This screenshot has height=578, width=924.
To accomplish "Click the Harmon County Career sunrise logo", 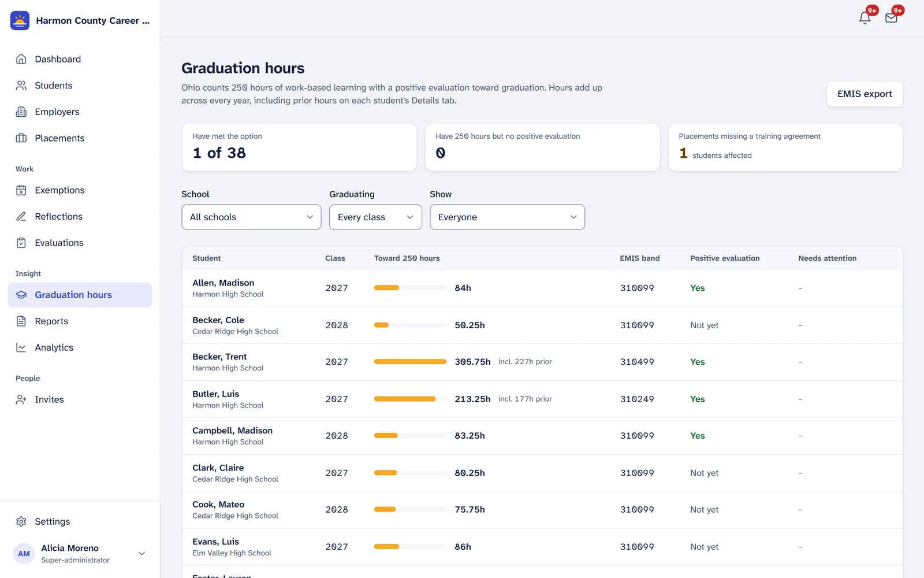I will [20, 20].
